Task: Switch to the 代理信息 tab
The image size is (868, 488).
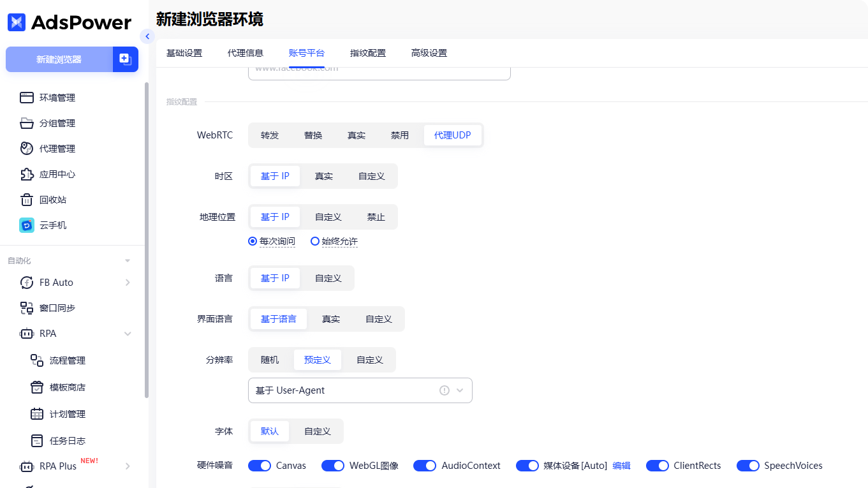Action: tap(246, 53)
